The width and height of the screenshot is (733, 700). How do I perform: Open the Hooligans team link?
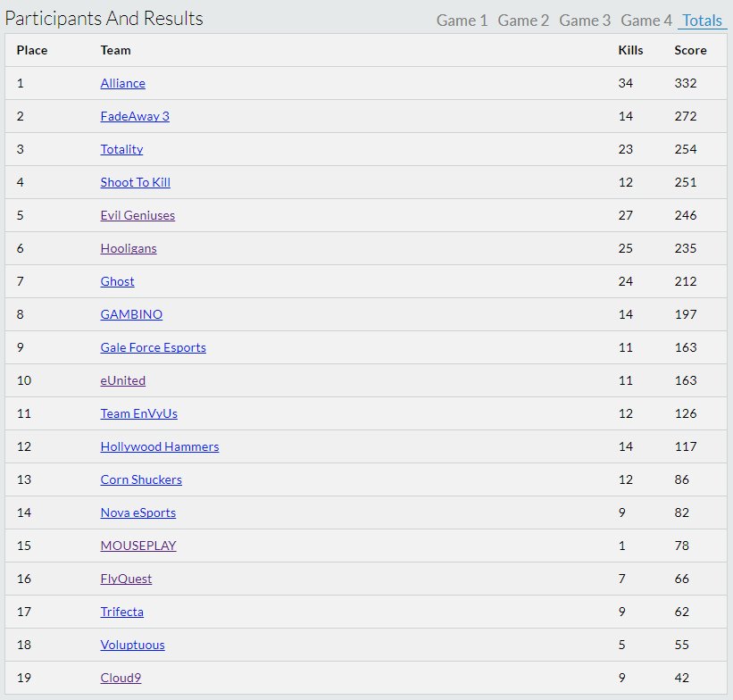[x=129, y=248]
